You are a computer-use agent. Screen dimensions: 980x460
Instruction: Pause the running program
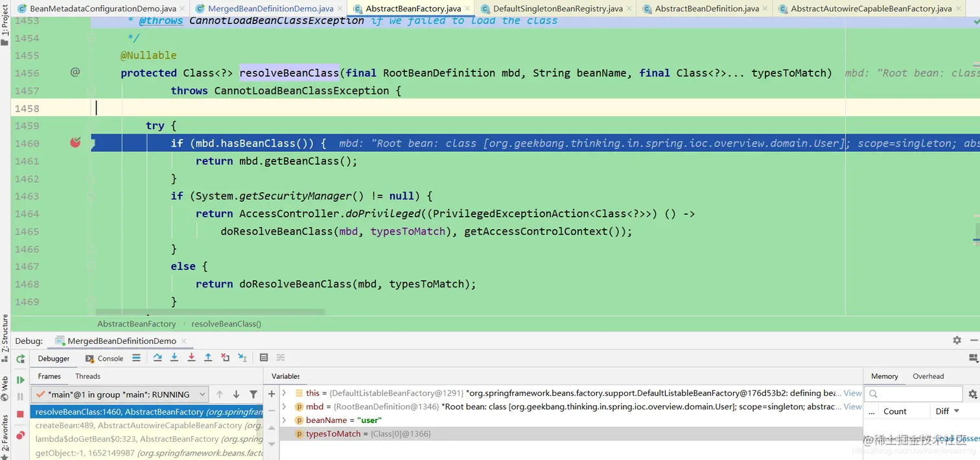[x=21, y=396]
